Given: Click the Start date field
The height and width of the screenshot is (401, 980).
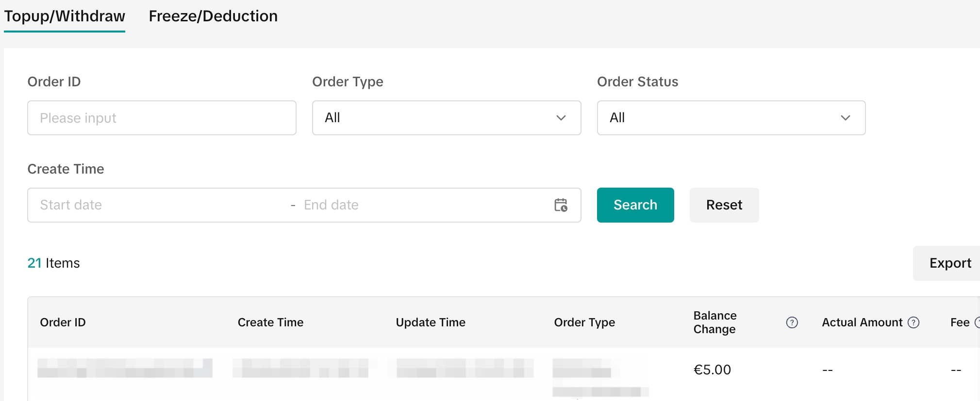Looking at the screenshot, I should [x=155, y=205].
